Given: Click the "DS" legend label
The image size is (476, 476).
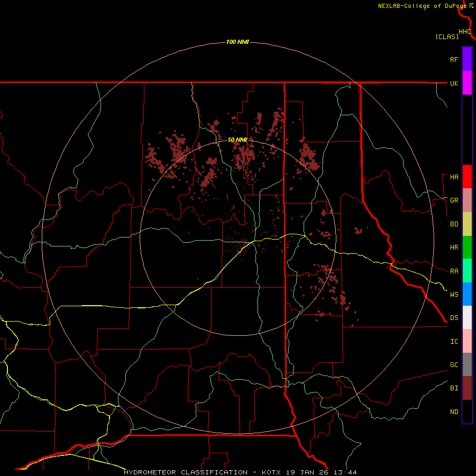Looking at the screenshot, I should coord(454,318).
